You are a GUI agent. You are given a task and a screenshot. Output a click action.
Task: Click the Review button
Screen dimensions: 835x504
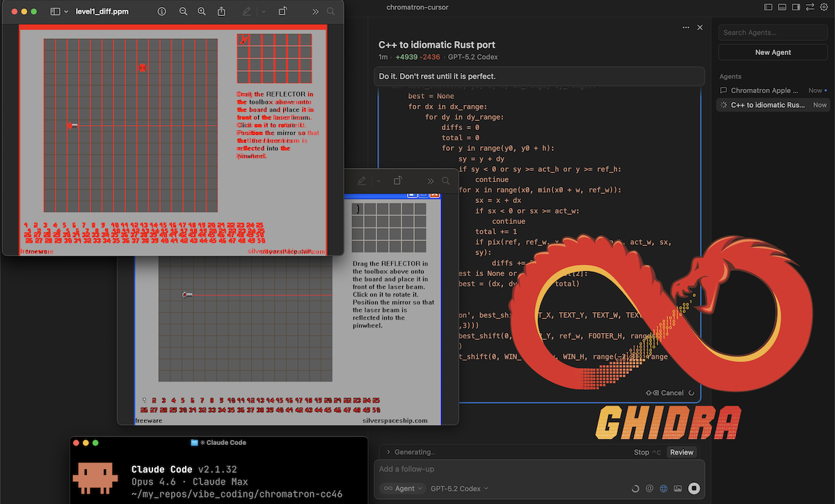coord(683,452)
